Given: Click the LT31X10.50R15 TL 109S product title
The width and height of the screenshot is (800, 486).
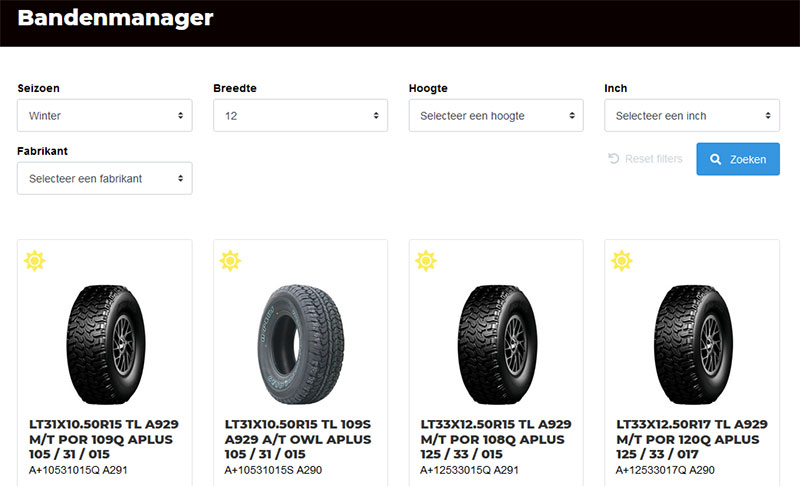Looking at the screenshot, I should pos(300,439).
